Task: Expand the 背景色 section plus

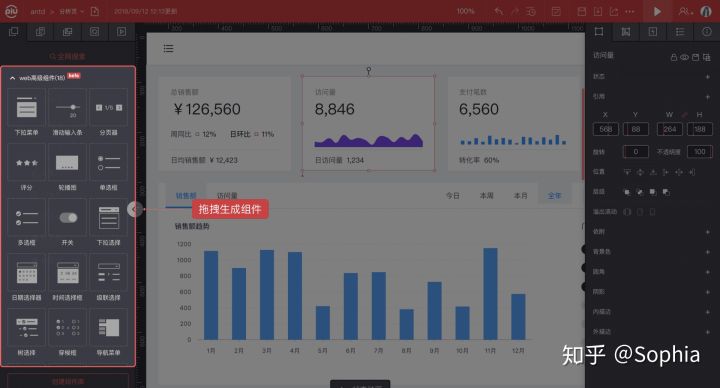Action: (708, 252)
